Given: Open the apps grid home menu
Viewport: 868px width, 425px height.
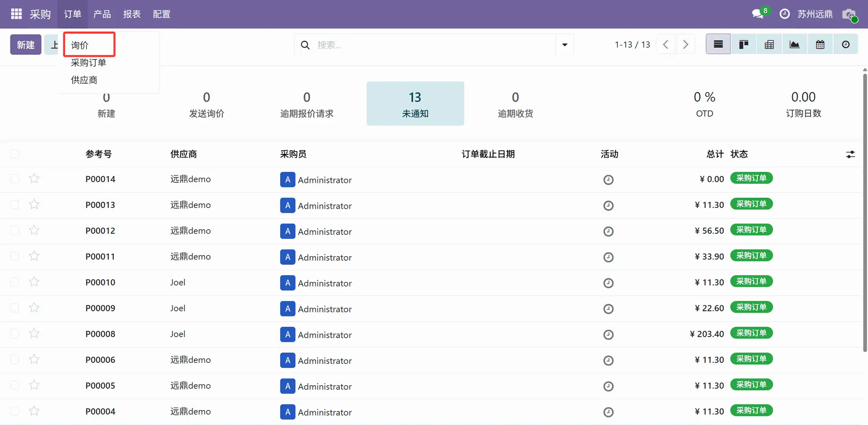Looking at the screenshot, I should (x=16, y=14).
